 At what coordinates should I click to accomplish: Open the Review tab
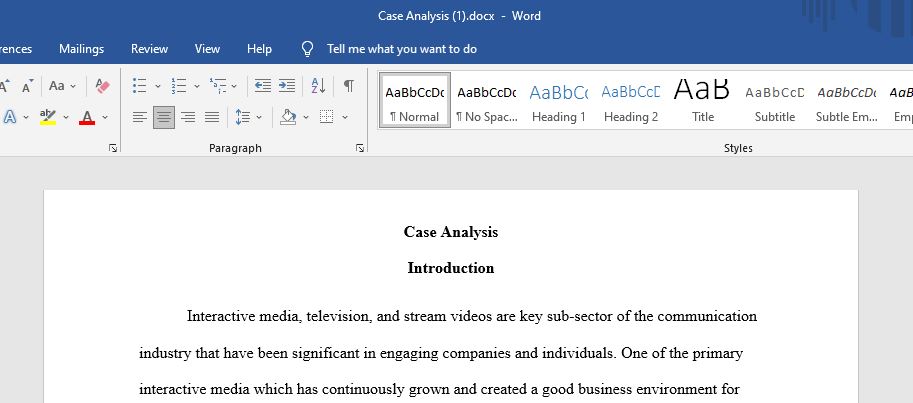(149, 49)
